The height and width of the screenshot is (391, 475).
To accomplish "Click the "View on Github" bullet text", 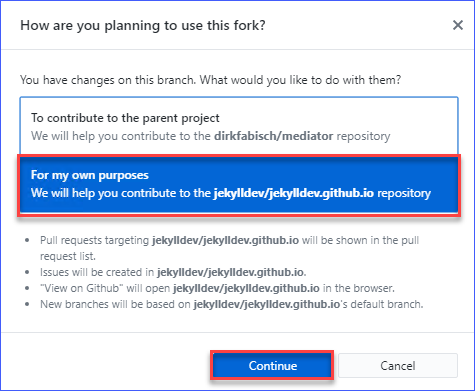I will pos(217,288).
